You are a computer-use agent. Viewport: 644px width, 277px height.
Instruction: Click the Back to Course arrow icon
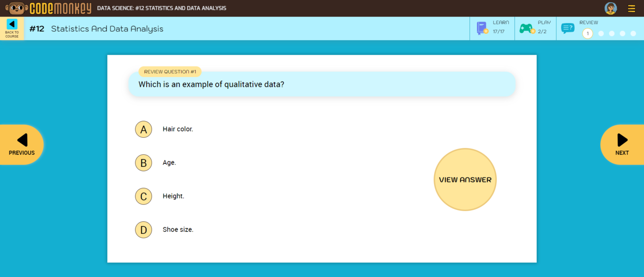click(x=12, y=24)
